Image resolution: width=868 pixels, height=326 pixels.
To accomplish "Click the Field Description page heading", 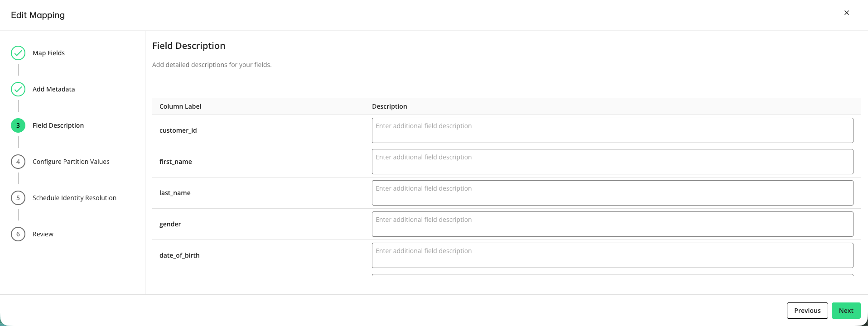I will click(x=189, y=46).
